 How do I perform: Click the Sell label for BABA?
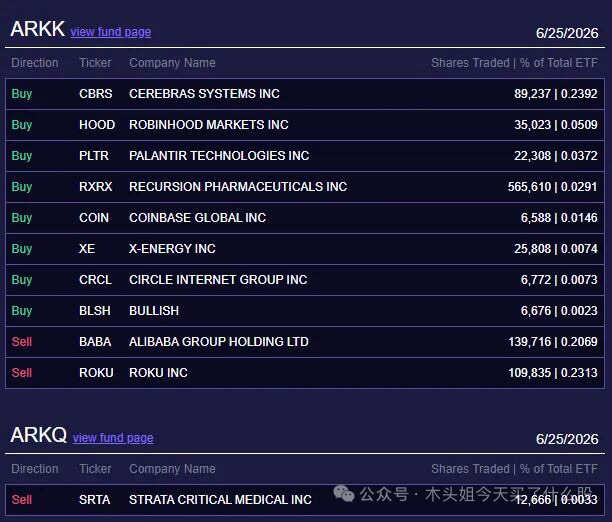21,342
